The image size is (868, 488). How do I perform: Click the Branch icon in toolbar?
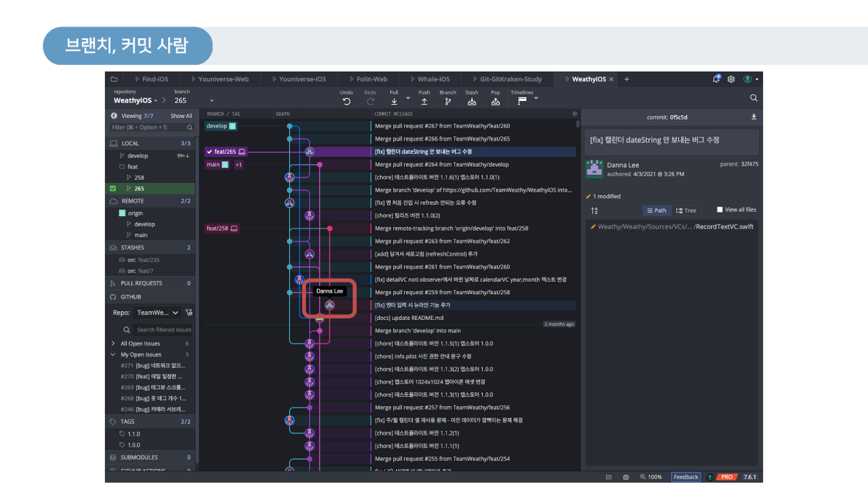[448, 102]
